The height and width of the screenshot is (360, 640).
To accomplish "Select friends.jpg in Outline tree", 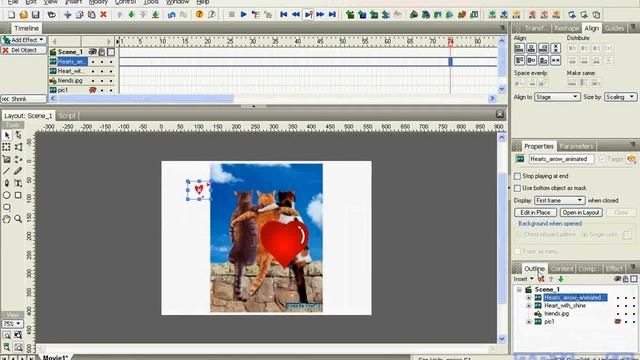I will pyautogui.click(x=557, y=314).
